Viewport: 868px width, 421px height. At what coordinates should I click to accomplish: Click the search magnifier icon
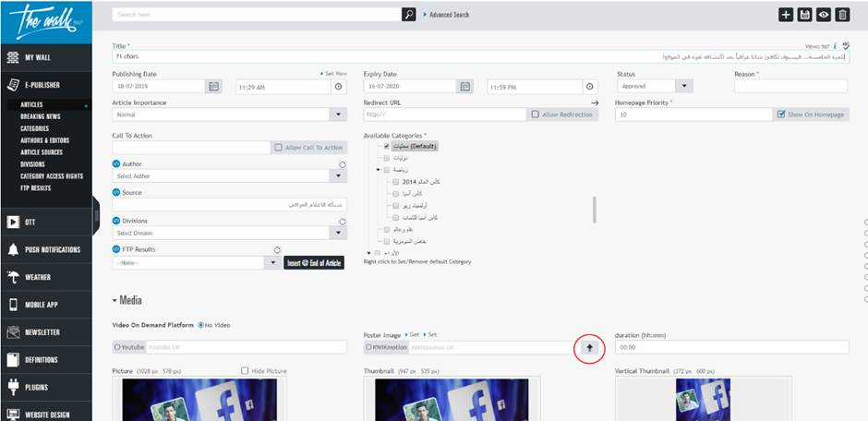(408, 15)
